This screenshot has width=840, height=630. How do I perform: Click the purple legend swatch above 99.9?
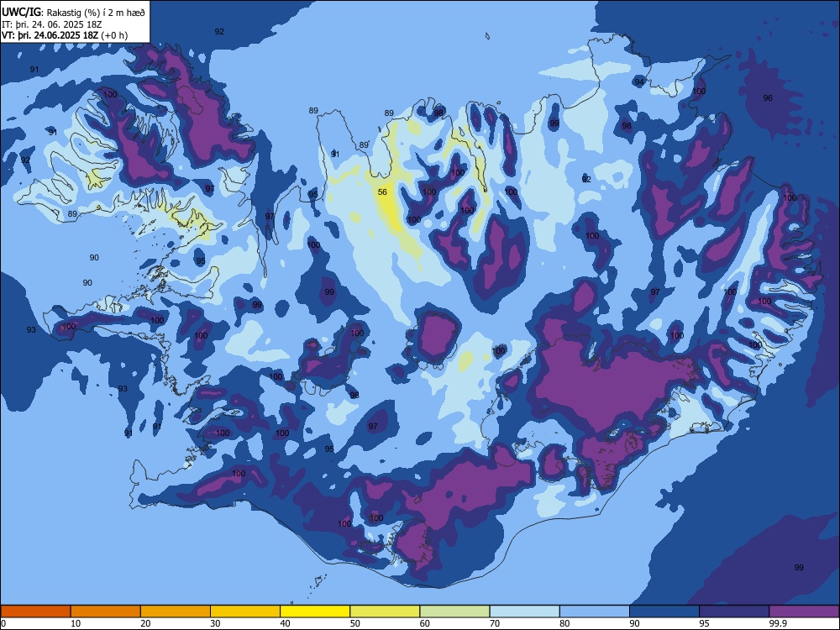tap(804, 612)
